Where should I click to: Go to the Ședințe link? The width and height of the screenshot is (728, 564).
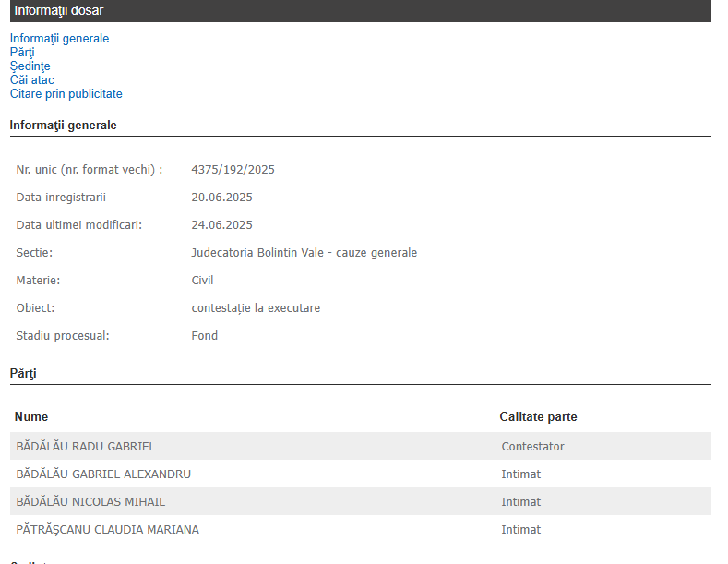30,66
